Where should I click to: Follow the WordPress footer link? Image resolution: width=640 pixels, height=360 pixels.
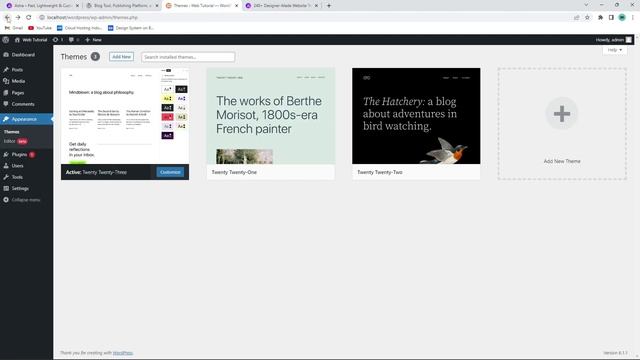click(x=123, y=353)
